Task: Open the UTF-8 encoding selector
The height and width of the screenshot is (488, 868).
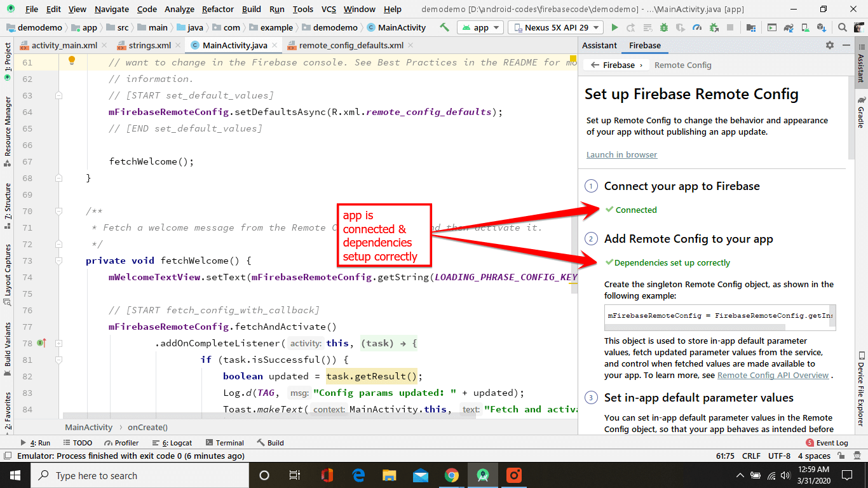Action: (779, 456)
